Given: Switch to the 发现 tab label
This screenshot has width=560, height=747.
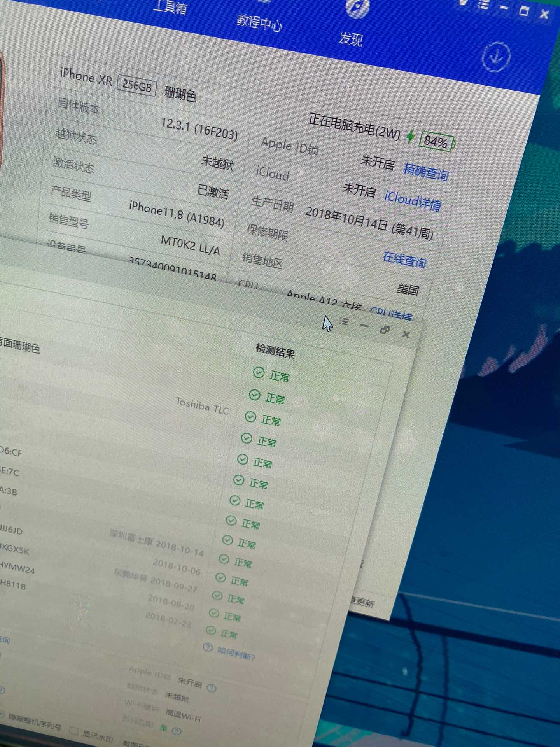Looking at the screenshot, I should tap(350, 39).
